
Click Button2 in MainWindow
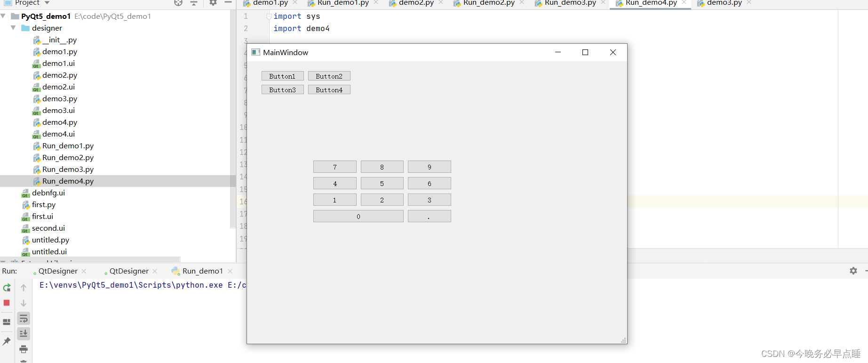pos(329,76)
